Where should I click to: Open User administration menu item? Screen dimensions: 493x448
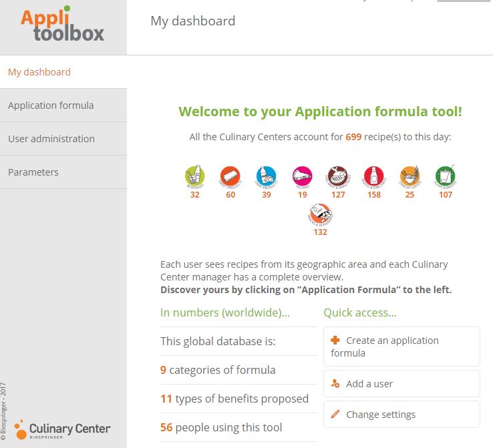click(63, 139)
